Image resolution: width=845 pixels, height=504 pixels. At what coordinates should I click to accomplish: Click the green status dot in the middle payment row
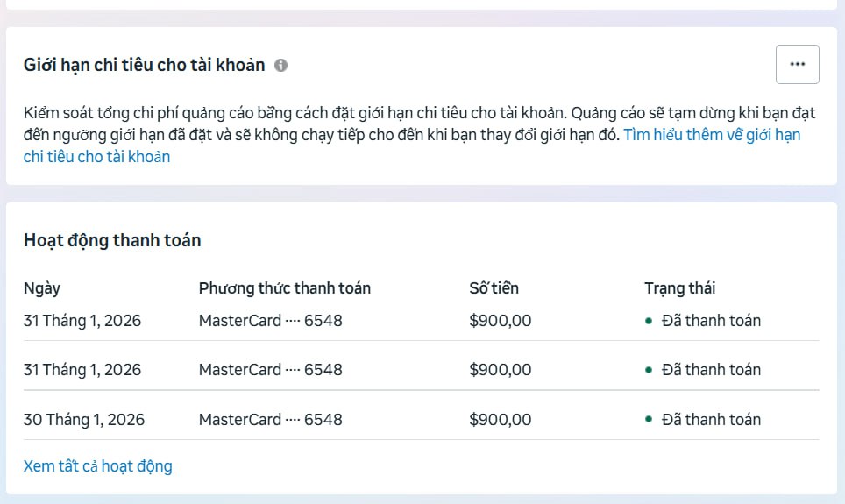tap(649, 370)
